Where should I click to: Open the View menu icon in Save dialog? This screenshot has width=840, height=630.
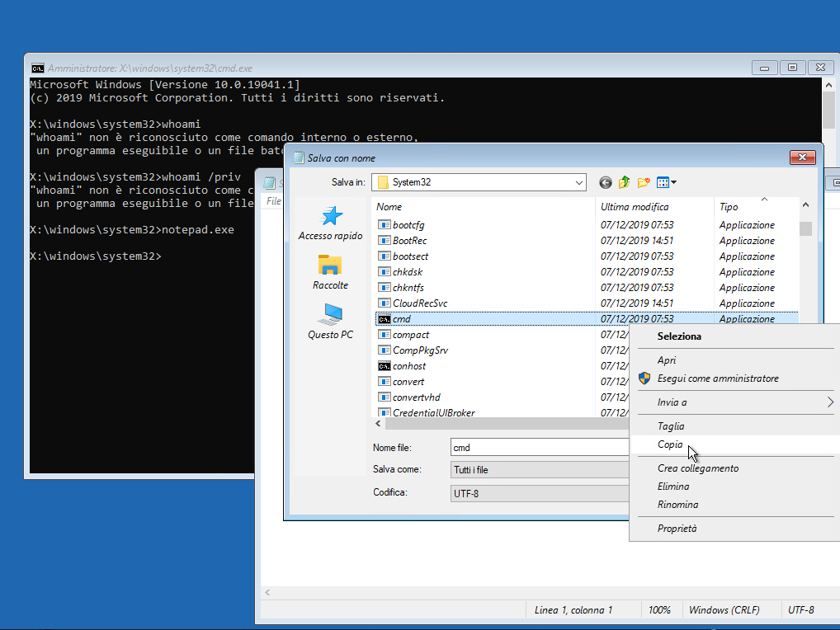pyautogui.click(x=666, y=182)
